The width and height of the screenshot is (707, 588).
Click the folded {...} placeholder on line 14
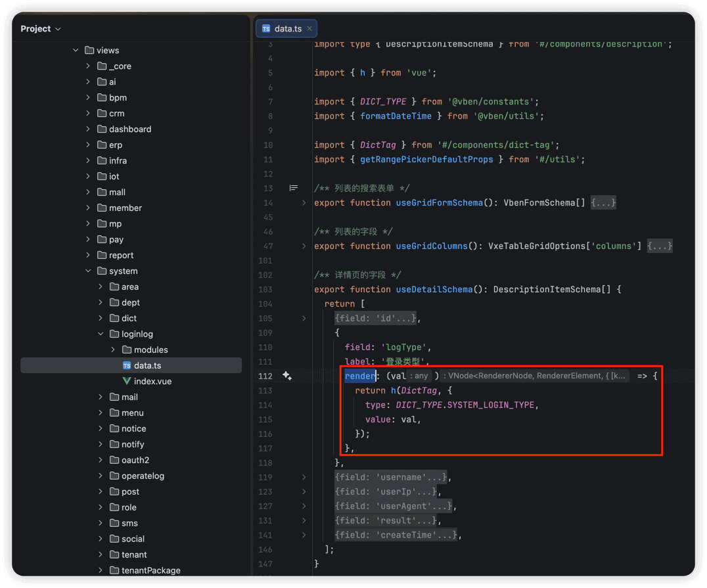click(x=603, y=203)
